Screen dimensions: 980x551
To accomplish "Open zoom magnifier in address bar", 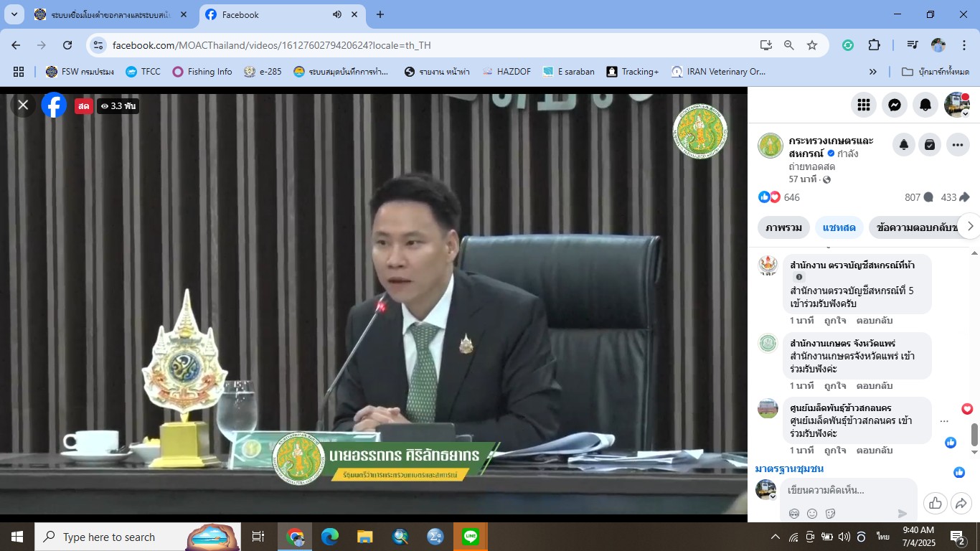I will tap(789, 44).
